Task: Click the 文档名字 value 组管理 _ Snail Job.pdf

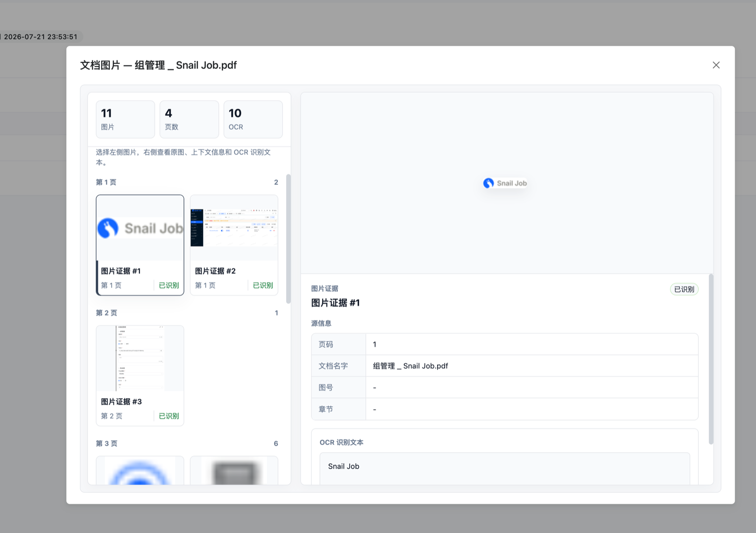Action: 410,366
